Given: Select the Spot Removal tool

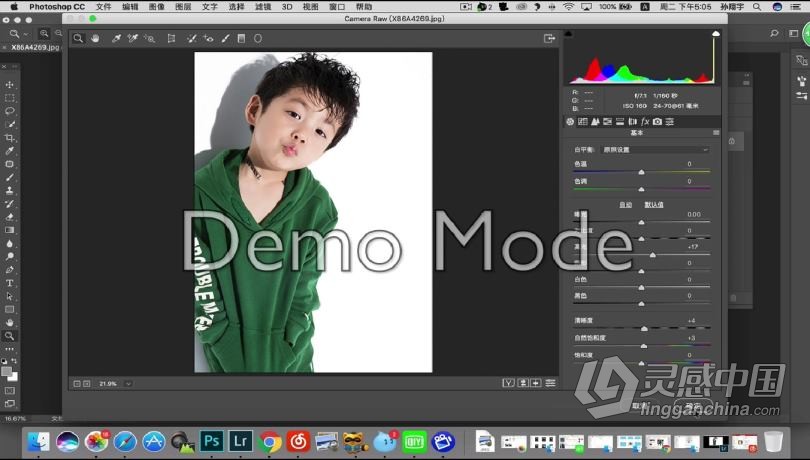Looking at the screenshot, I should [191, 38].
